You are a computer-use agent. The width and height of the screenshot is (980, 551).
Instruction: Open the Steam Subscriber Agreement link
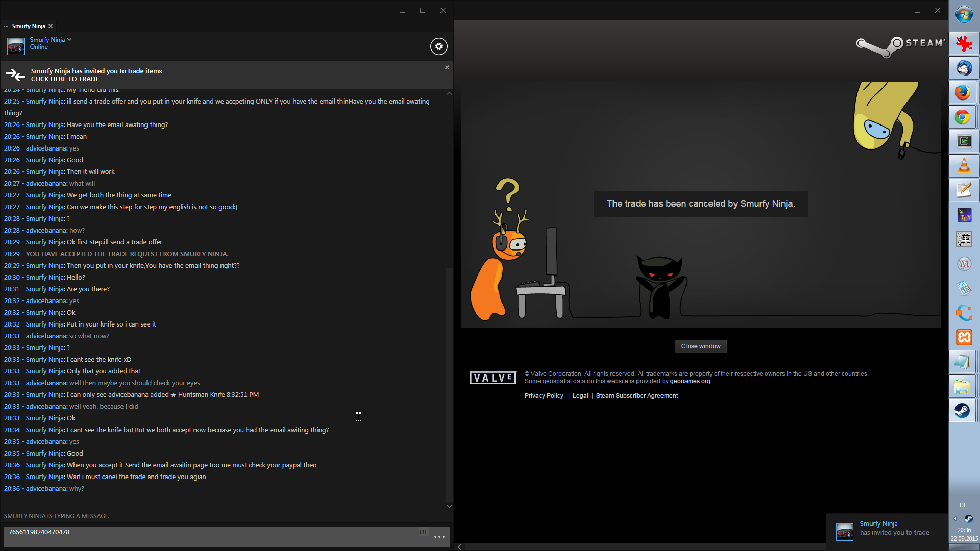[636, 396]
